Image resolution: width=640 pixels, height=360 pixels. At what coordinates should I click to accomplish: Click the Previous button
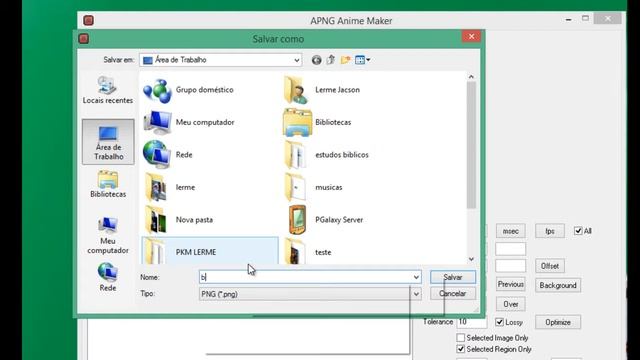[511, 284]
